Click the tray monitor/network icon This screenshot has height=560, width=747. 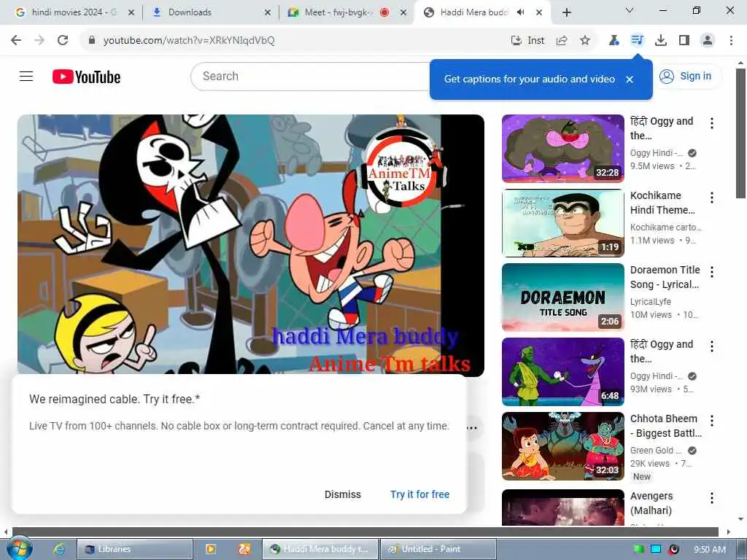[x=656, y=550]
